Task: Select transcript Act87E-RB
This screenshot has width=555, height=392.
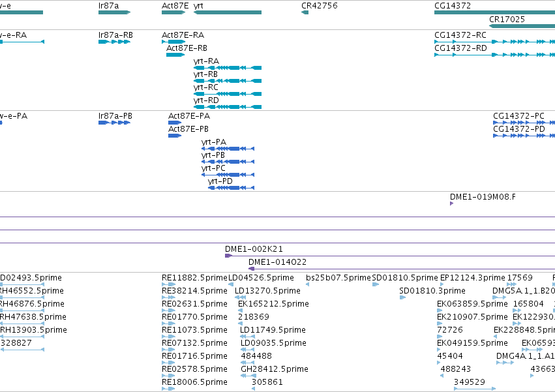Action: tap(175, 55)
